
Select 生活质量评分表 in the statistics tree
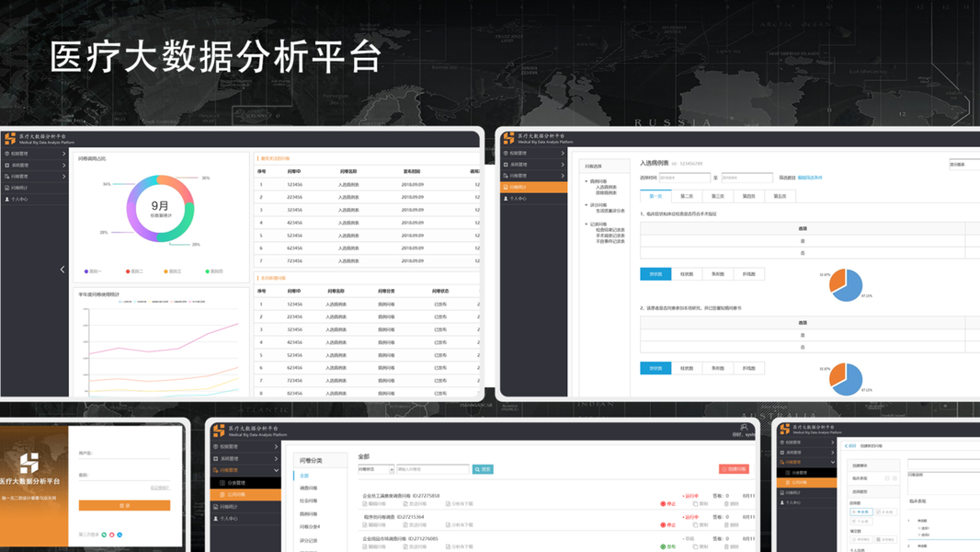610,211
